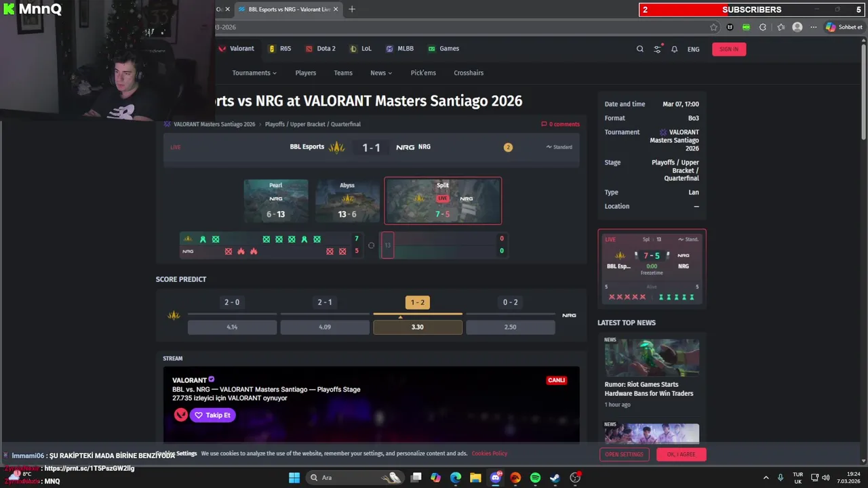The image size is (868, 488).
Task: Open the Pick'ems menu item
Action: coord(423,73)
